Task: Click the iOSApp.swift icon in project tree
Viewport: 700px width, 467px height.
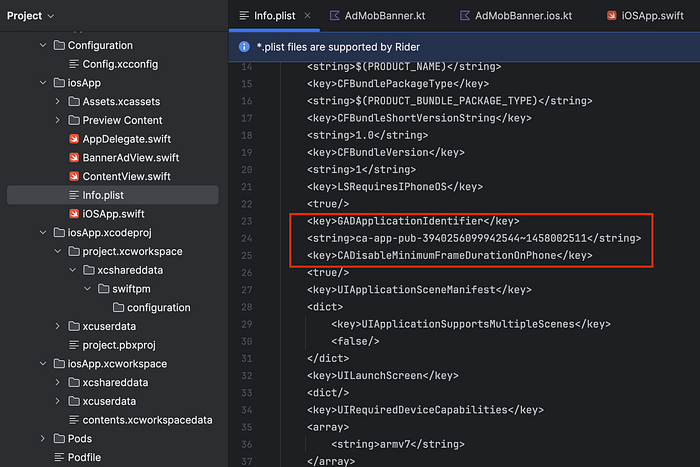Action: [x=74, y=214]
